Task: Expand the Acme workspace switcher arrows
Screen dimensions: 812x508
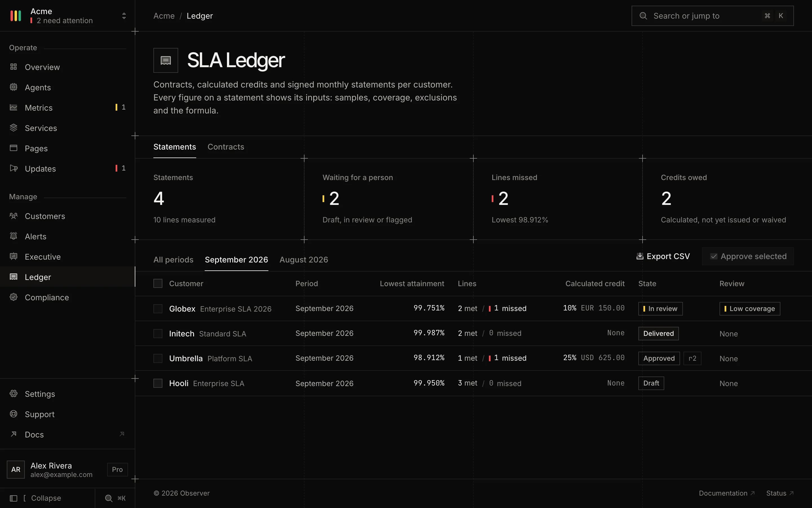Action: (x=124, y=16)
